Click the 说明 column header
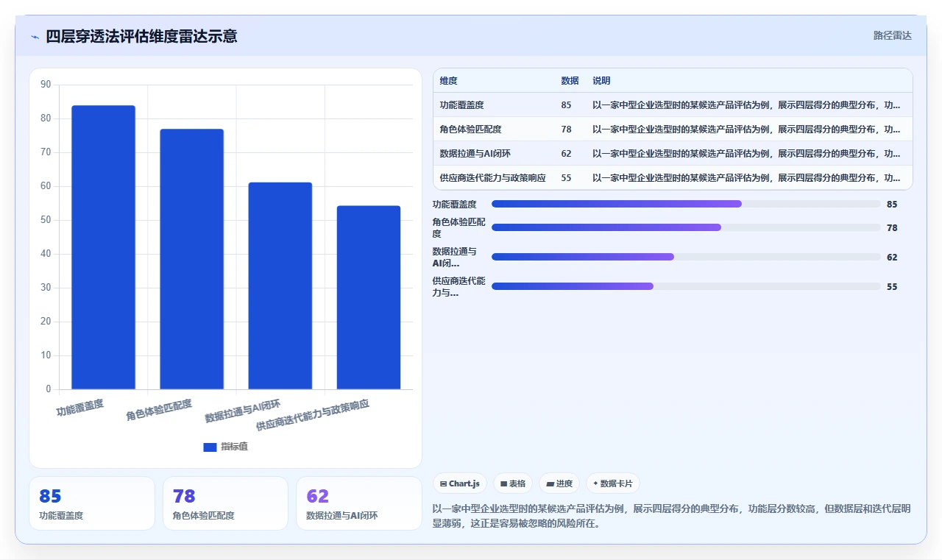942x560 pixels. [x=601, y=81]
